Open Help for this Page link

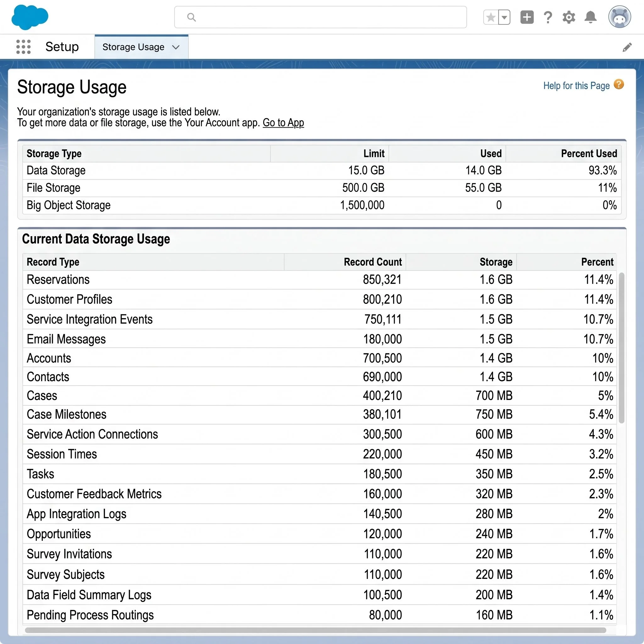coord(576,86)
